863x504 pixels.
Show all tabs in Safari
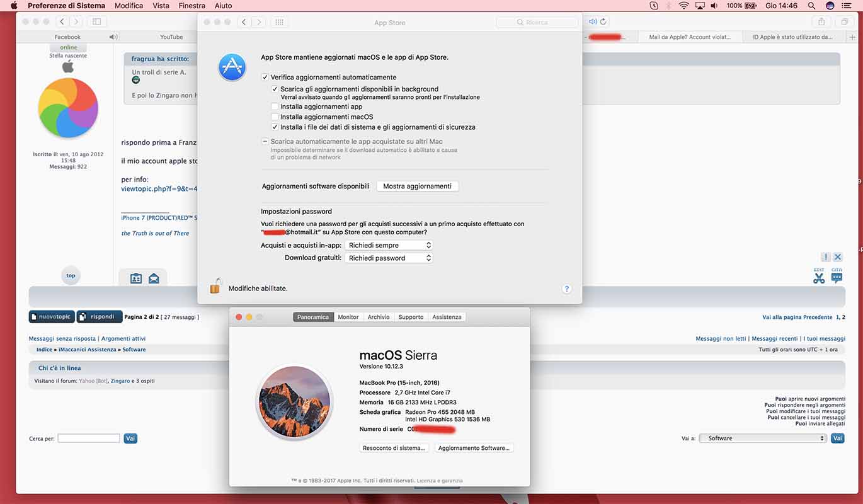coord(844,21)
